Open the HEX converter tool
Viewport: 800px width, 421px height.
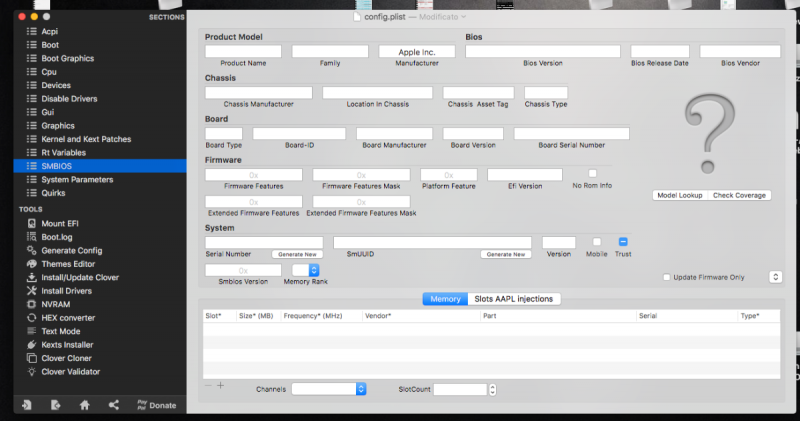coord(68,317)
